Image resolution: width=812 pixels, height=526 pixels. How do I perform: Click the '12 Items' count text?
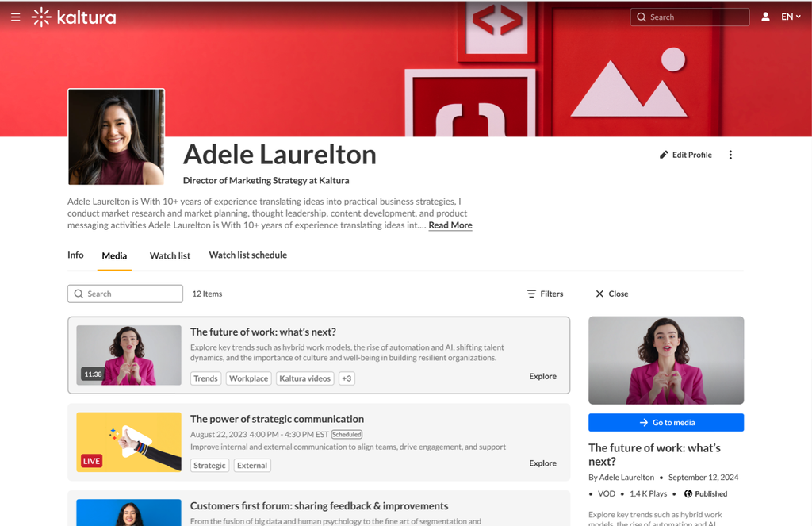click(207, 294)
